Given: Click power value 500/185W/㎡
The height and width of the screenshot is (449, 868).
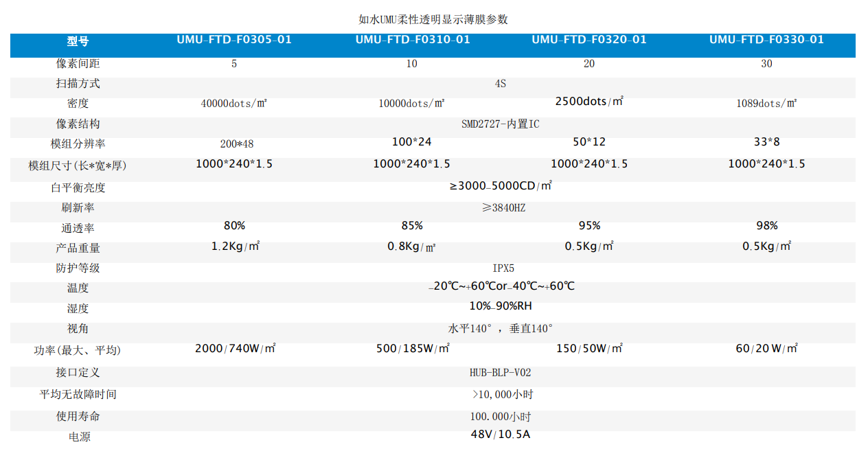Looking at the screenshot, I should (x=413, y=349).
